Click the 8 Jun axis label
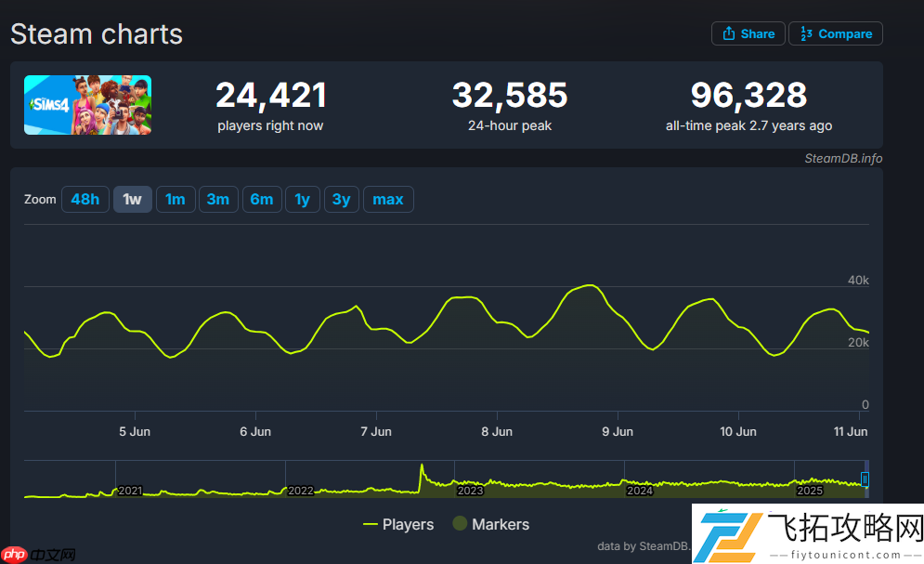 point(497,431)
